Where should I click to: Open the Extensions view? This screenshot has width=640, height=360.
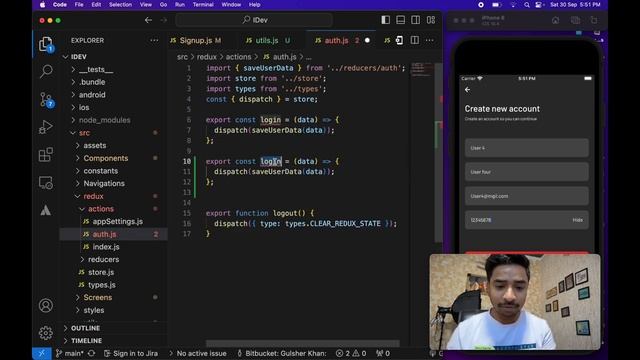tap(46, 155)
